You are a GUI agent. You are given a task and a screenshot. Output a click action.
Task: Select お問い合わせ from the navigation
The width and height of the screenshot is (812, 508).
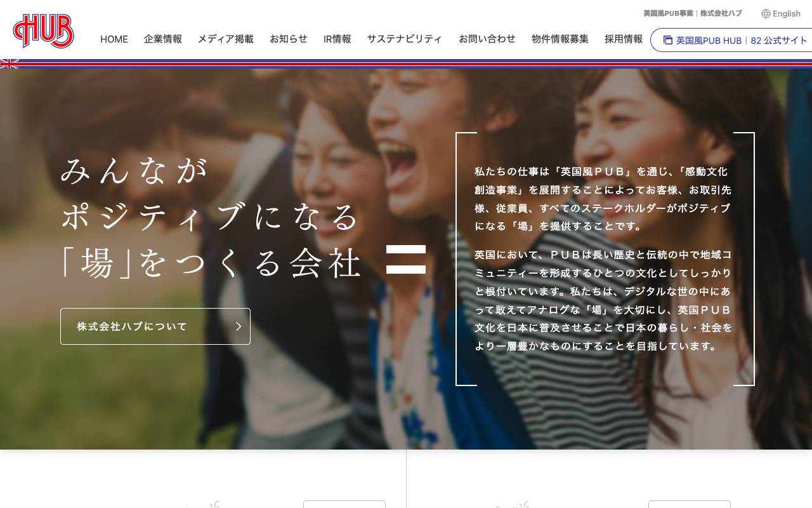pos(487,39)
